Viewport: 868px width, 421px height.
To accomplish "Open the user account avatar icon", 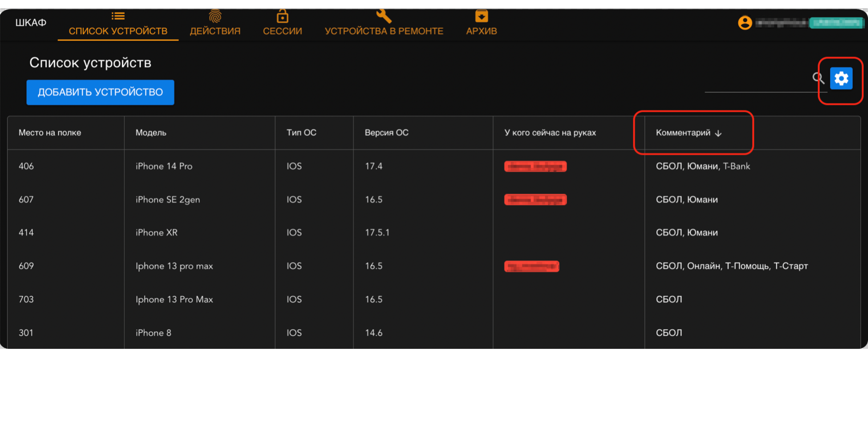I will click(745, 23).
